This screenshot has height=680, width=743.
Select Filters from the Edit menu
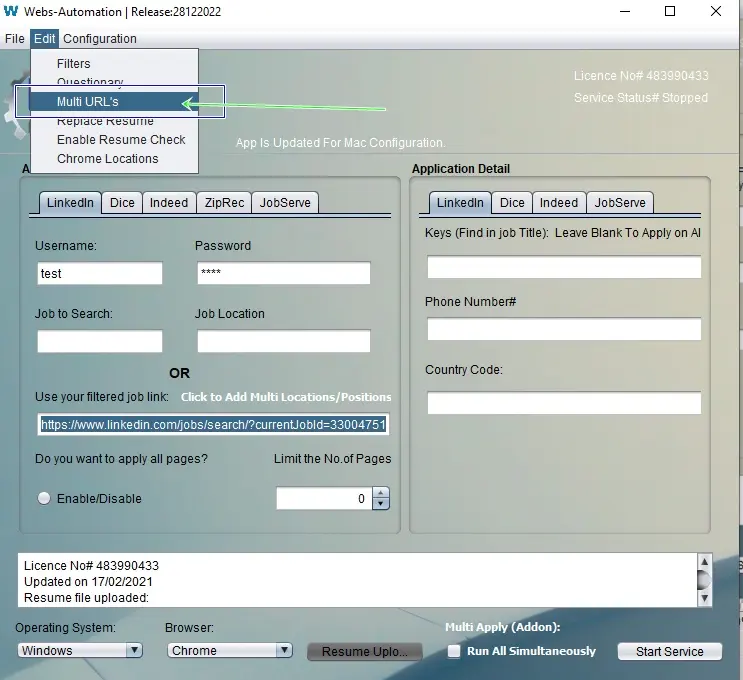click(x=114, y=63)
